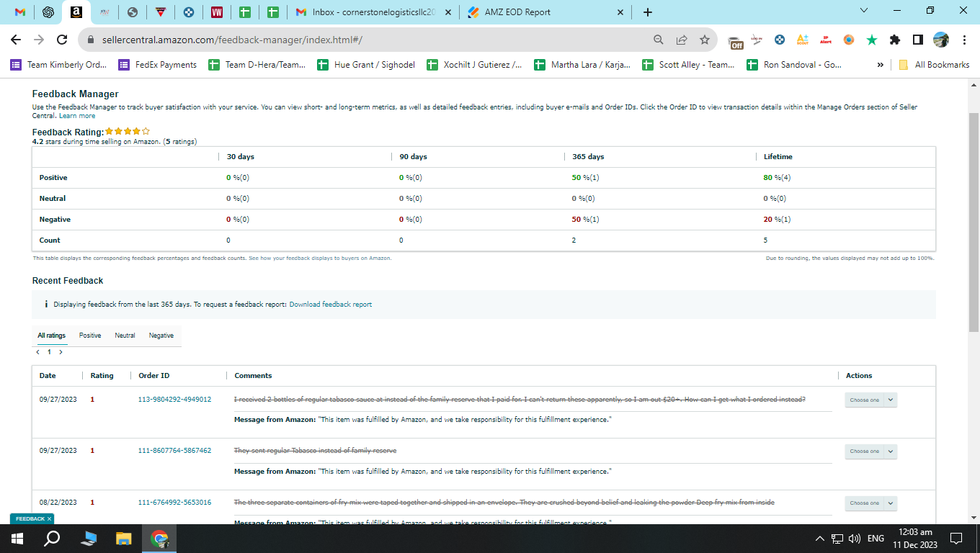This screenshot has height=553, width=980.
Task: Go to next feedback page arrow
Action: coord(61,352)
